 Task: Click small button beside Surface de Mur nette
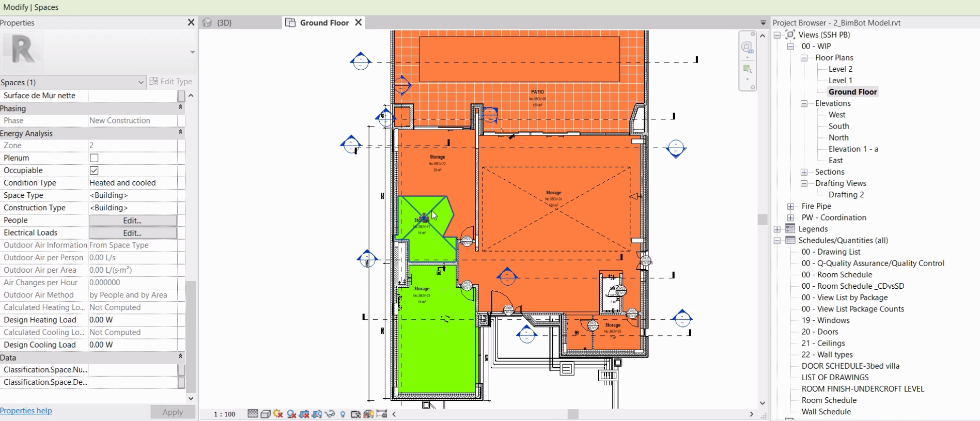click(x=181, y=96)
